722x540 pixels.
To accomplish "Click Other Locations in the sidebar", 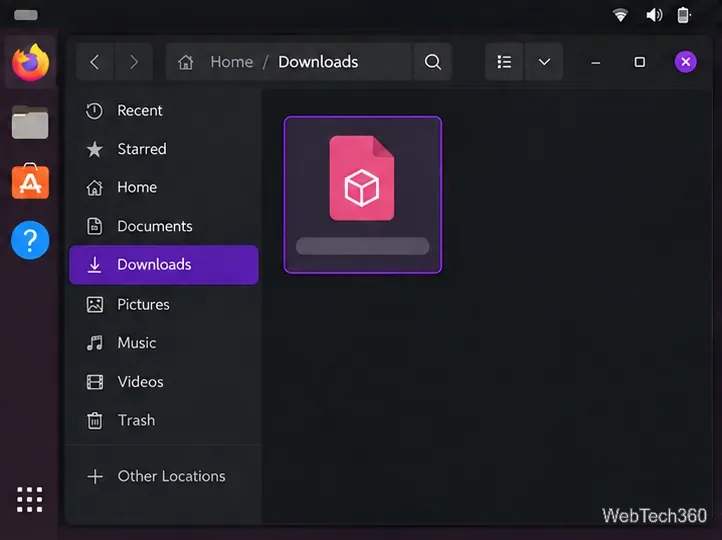I will (163, 476).
